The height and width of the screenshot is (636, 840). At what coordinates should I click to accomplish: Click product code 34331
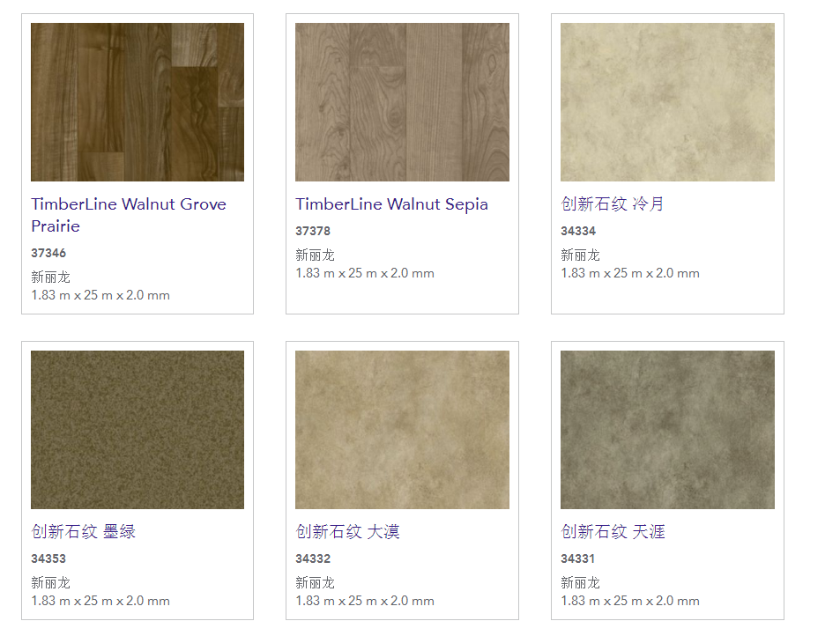578,558
